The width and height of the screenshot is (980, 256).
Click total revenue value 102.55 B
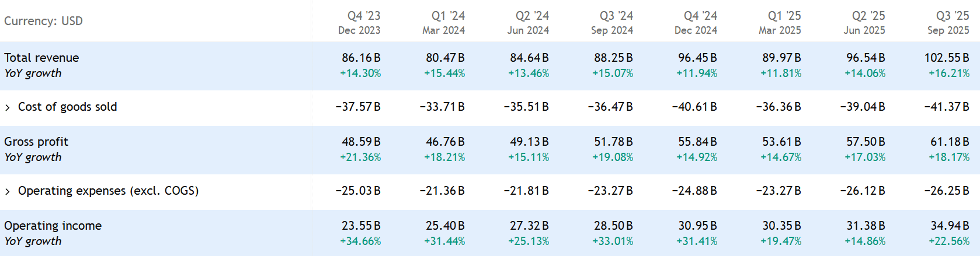pos(946,58)
